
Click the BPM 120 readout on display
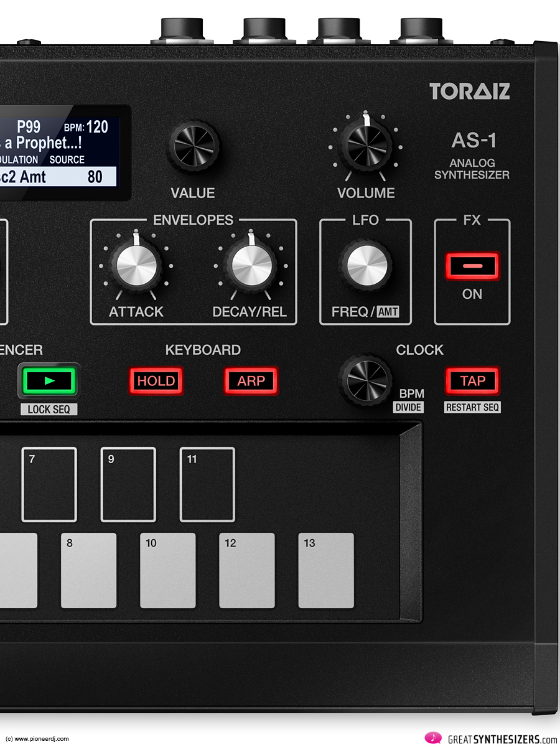(86, 128)
